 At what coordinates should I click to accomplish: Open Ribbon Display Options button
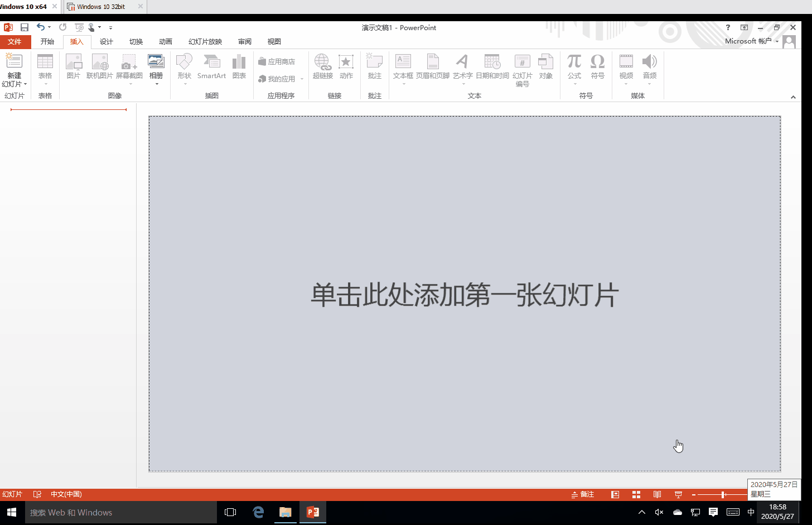point(744,27)
